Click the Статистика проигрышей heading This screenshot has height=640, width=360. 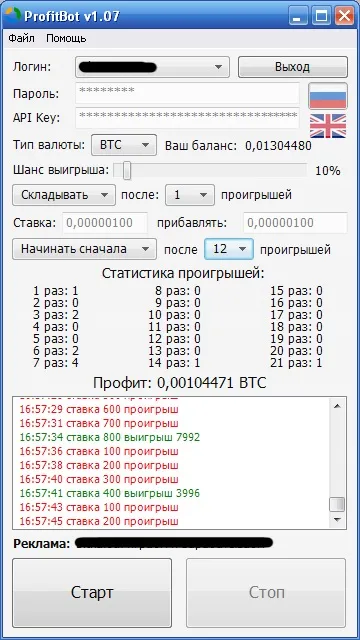[x=183, y=273]
